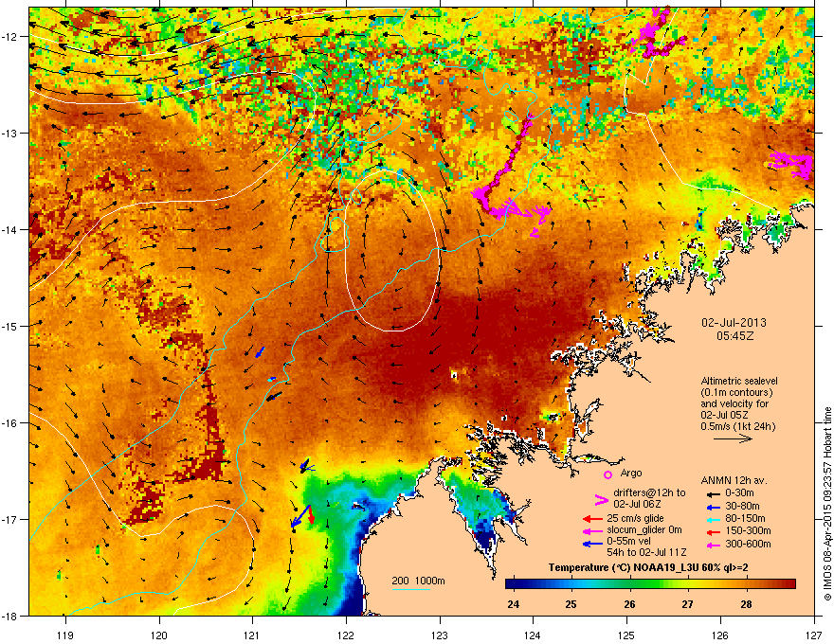Viewport: 834px width, 644px height.
Task: Click the longitude axis label 125
Action: (x=626, y=635)
